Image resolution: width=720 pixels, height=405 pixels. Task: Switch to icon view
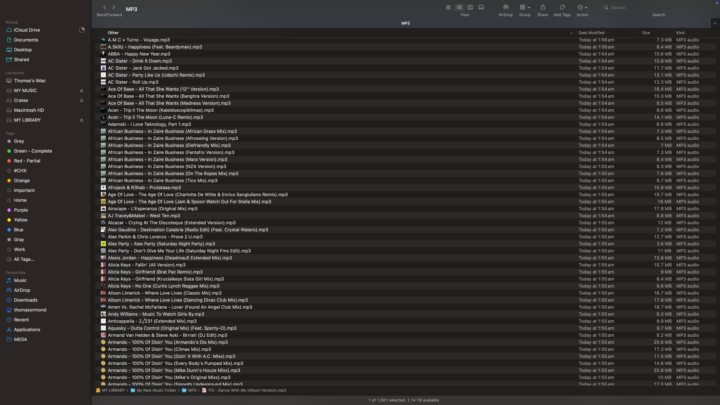[448, 7]
